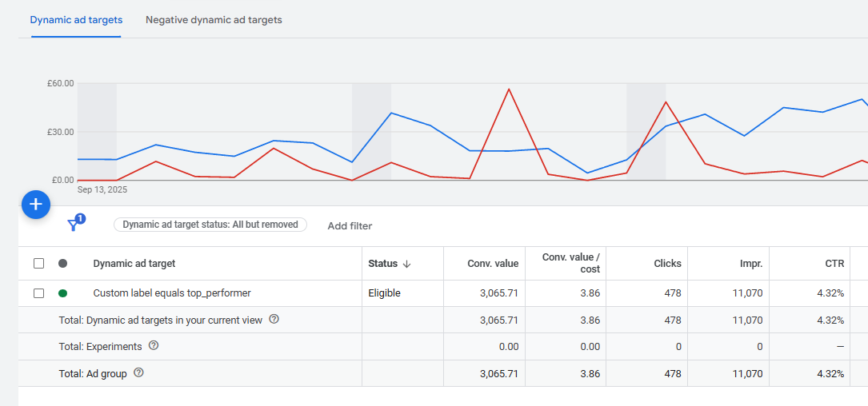
Task: Click the green status dot for top_performer
Action: point(63,293)
